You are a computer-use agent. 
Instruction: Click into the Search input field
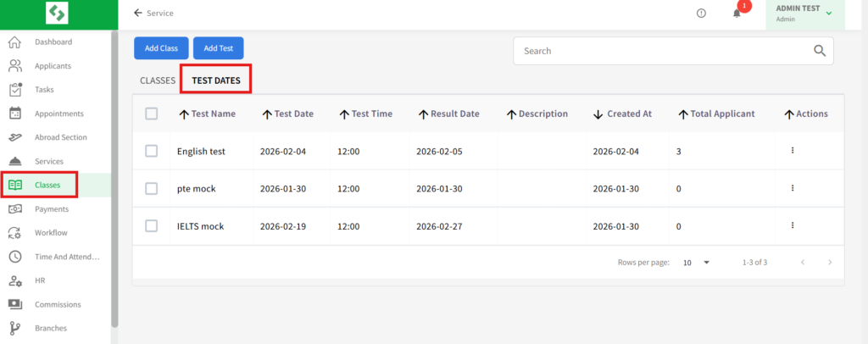661,51
